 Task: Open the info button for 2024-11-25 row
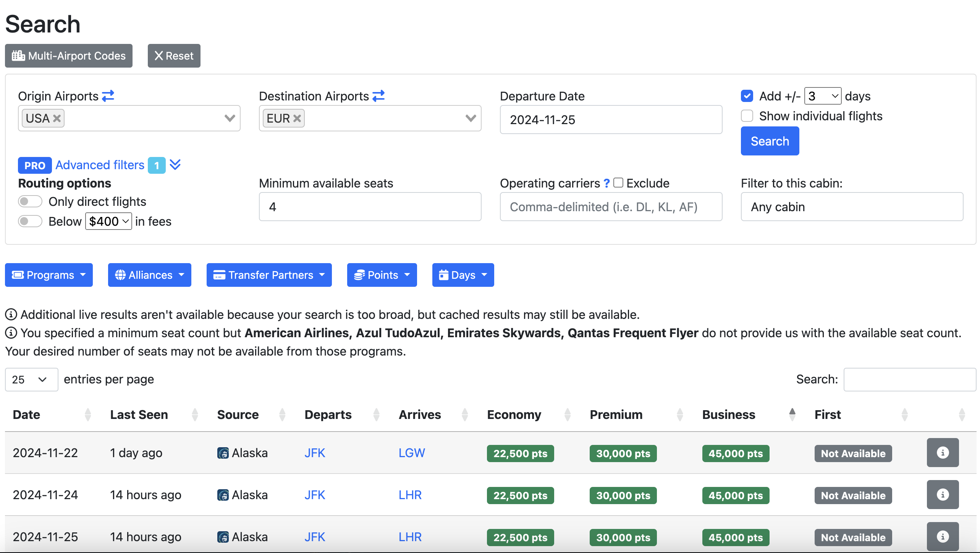pos(943,537)
